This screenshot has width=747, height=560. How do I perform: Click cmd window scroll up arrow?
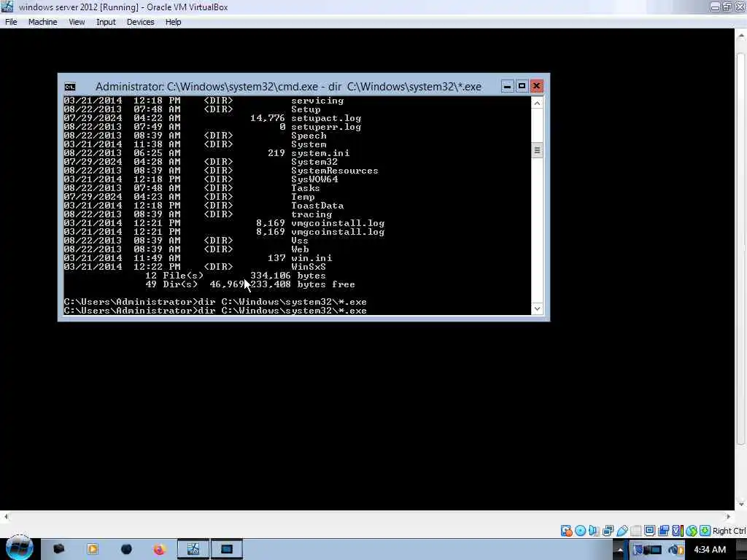click(537, 104)
